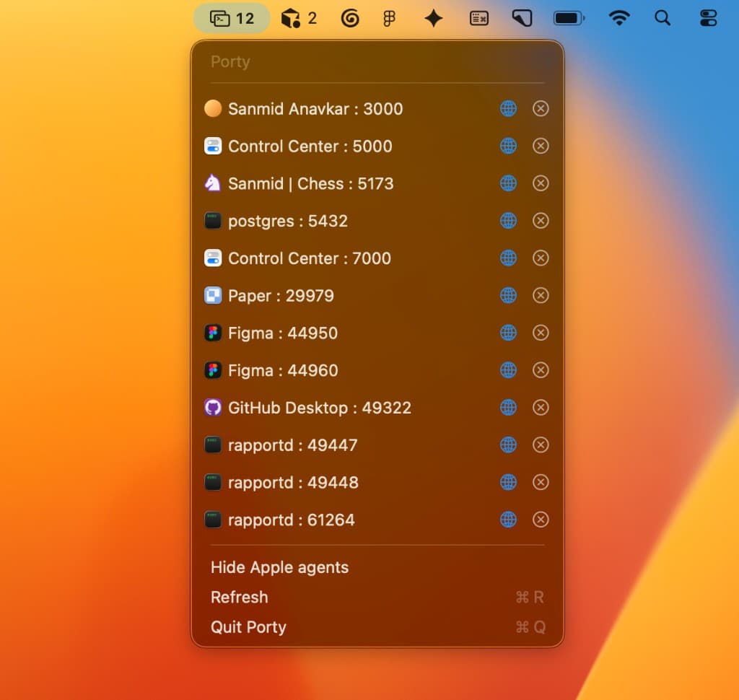Kill the Sanmid Anavkar : 3000 process
739x700 pixels.
[540, 108]
